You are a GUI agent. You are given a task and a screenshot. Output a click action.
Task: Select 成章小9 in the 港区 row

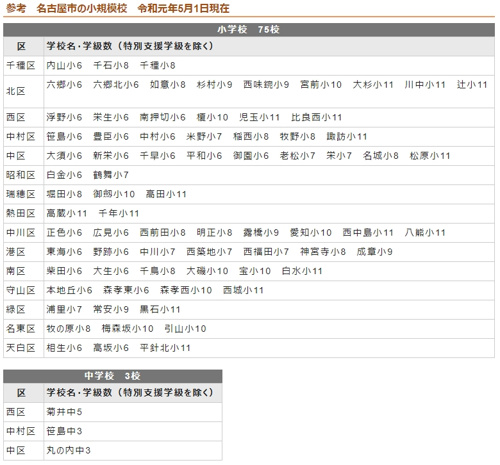pyautogui.click(x=374, y=252)
